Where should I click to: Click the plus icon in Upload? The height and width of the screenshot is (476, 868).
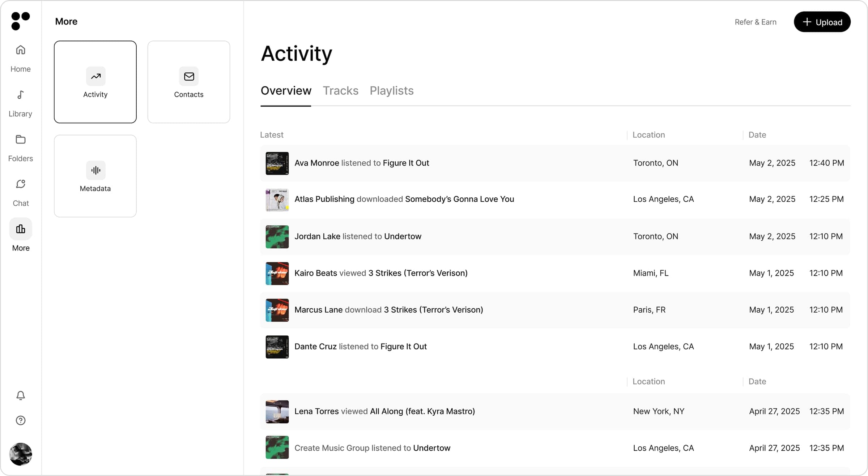pyautogui.click(x=807, y=22)
